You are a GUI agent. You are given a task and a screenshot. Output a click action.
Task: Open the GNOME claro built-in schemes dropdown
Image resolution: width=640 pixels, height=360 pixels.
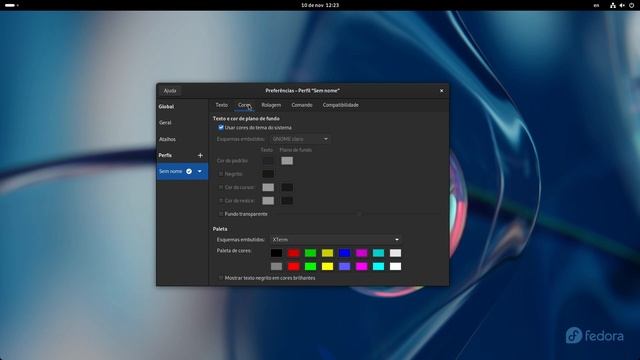point(300,139)
